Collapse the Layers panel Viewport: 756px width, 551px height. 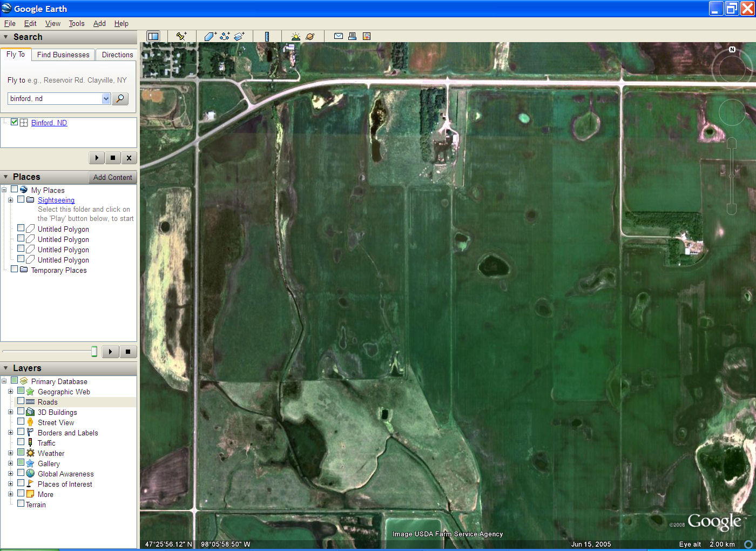6,368
